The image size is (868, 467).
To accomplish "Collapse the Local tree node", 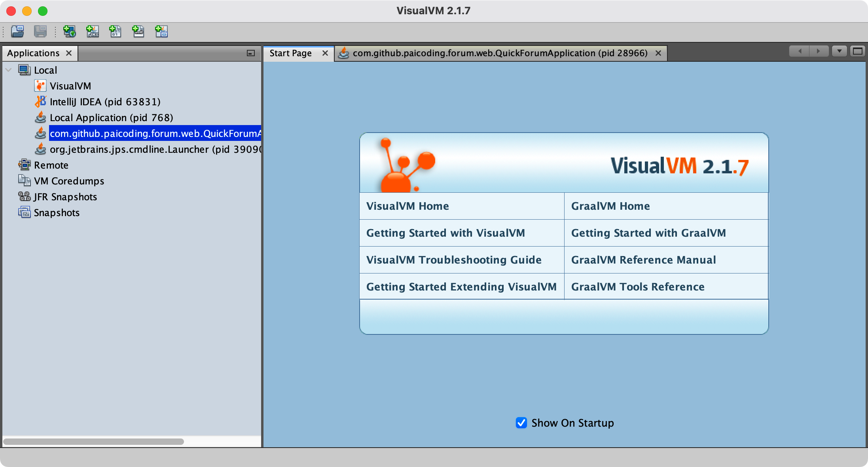I will click(8, 70).
